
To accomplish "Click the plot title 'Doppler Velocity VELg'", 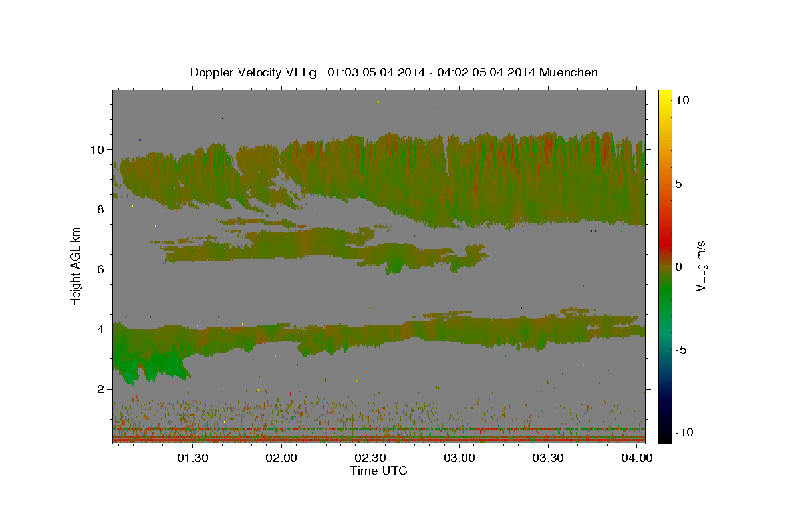I will 255,72.
